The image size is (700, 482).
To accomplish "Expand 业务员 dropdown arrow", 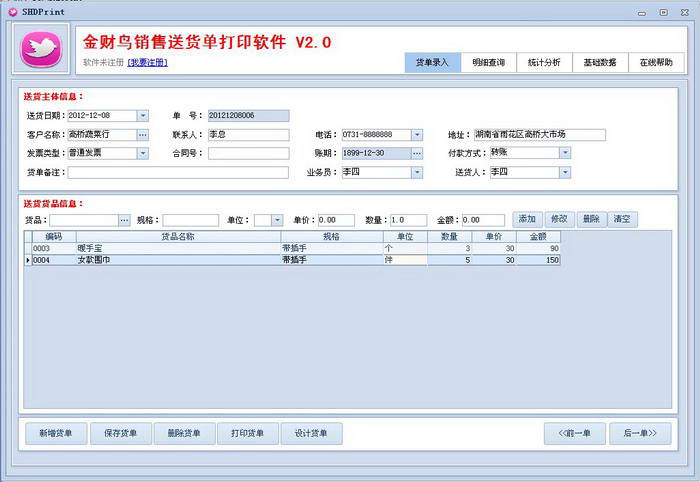I will click(x=417, y=172).
